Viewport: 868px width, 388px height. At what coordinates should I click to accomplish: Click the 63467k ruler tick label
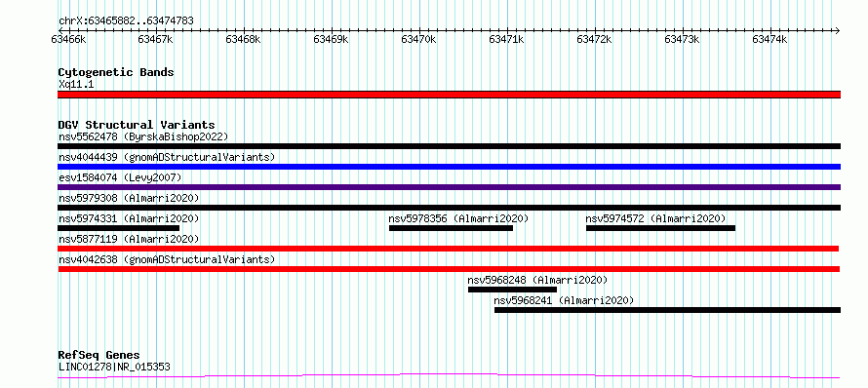[156, 39]
